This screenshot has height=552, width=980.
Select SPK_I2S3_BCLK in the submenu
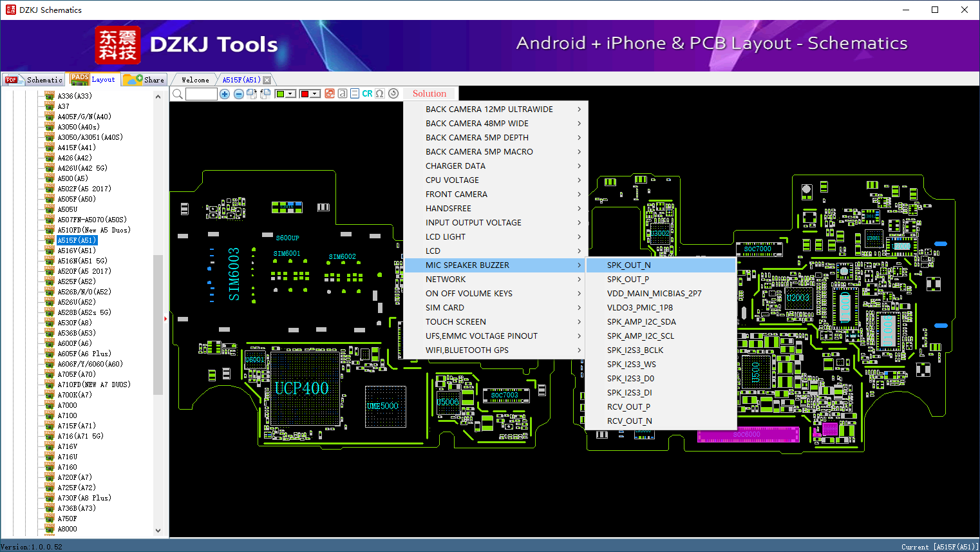661,350
